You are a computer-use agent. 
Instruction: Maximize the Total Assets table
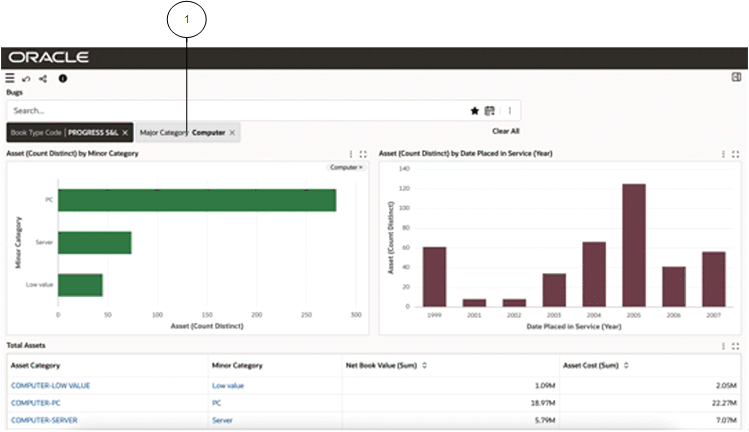pyautogui.click(x=735, y=346)
